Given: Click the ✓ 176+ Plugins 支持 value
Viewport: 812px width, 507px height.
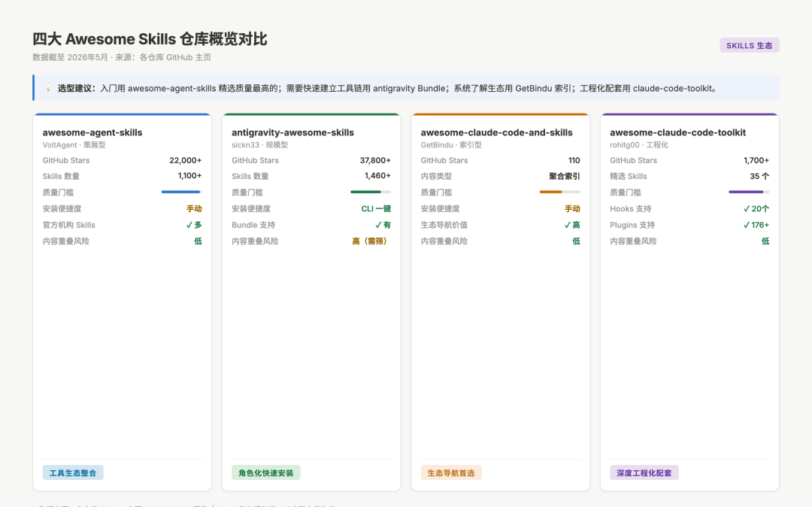Looking at the screenshot, I should tap(756, 225).
